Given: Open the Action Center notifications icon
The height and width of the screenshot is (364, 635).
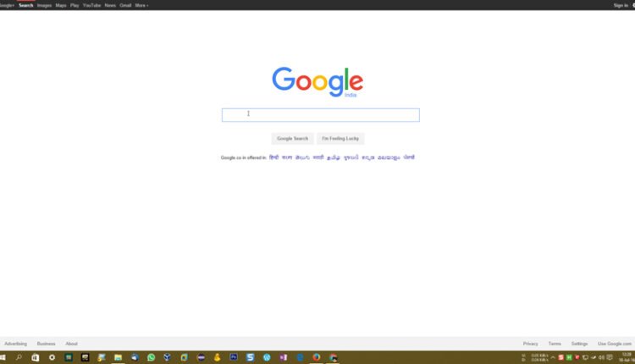Looking at the screenshot, I should pyautogui.click(x=610, y=357).
